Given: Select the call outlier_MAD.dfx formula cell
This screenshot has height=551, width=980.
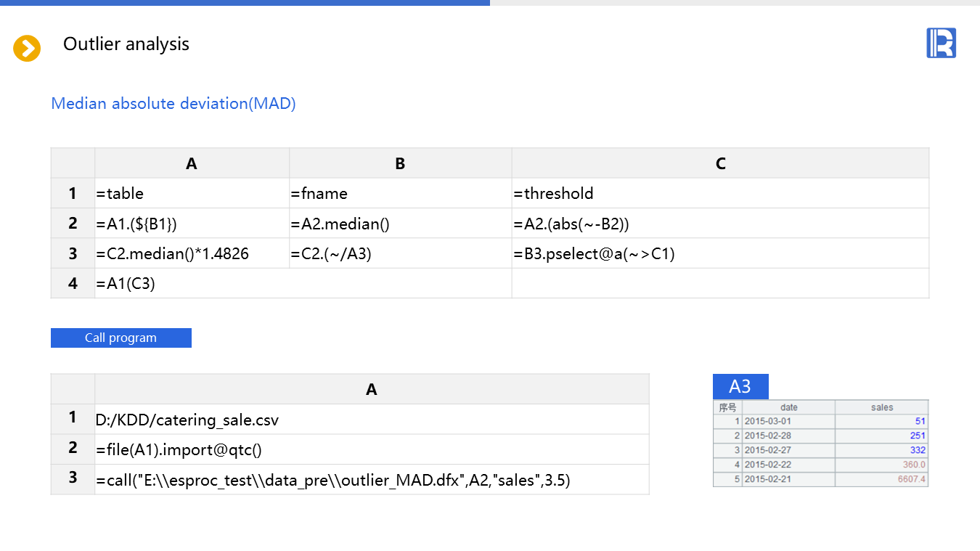Looking at the screenshot, I should pyautogui.click(x=371, y=480).
